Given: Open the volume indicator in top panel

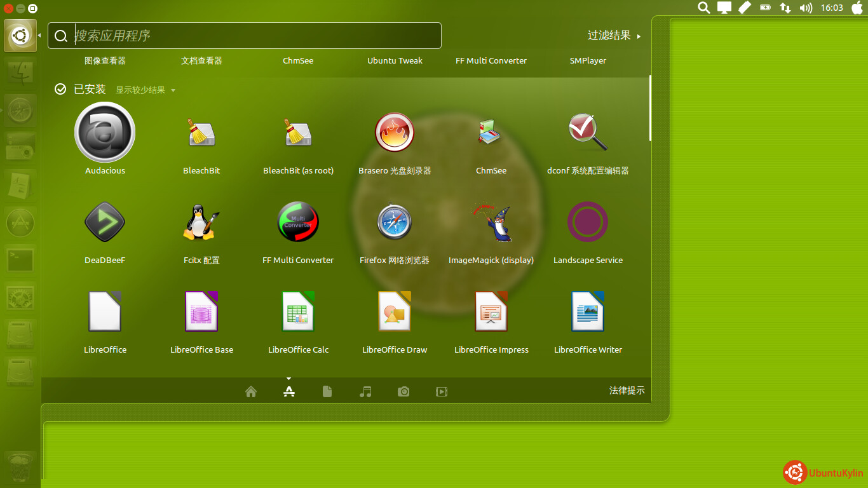Looking at the screenshot, I should pyautogui.click(x=806, y=8).
